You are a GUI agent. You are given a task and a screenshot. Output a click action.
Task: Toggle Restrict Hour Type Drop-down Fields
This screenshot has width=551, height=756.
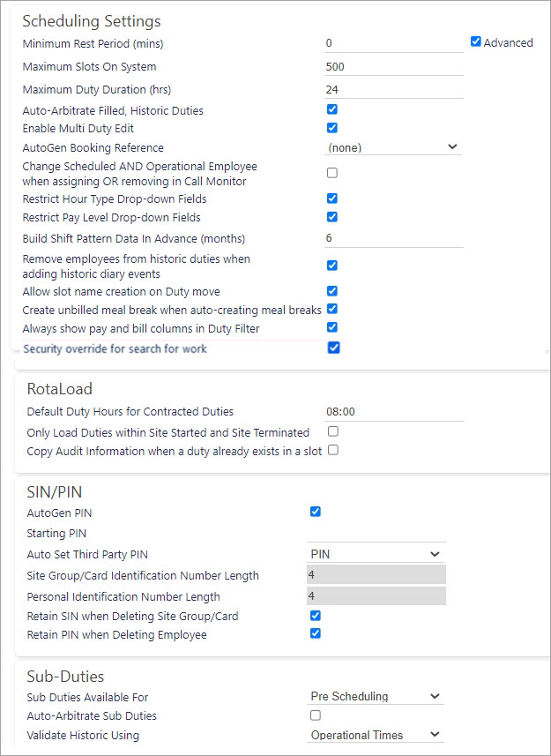(x=331, y=198)
